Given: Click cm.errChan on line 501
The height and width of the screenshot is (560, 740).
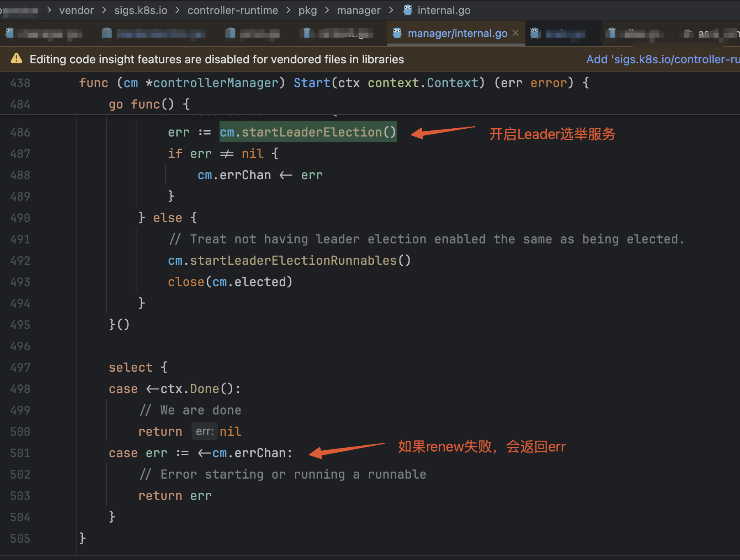Looking at the screenshot, I should tap(249, 453).
